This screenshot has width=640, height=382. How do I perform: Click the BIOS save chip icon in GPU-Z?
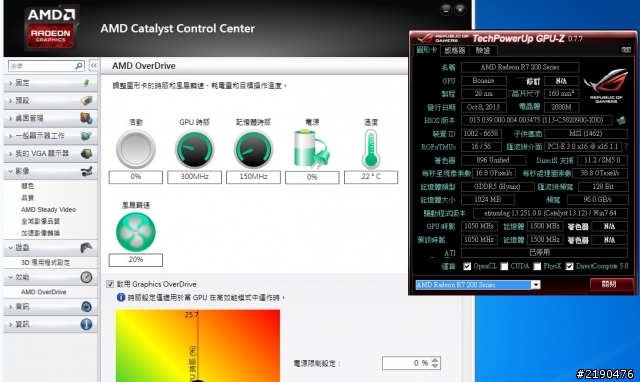[621, 120]
